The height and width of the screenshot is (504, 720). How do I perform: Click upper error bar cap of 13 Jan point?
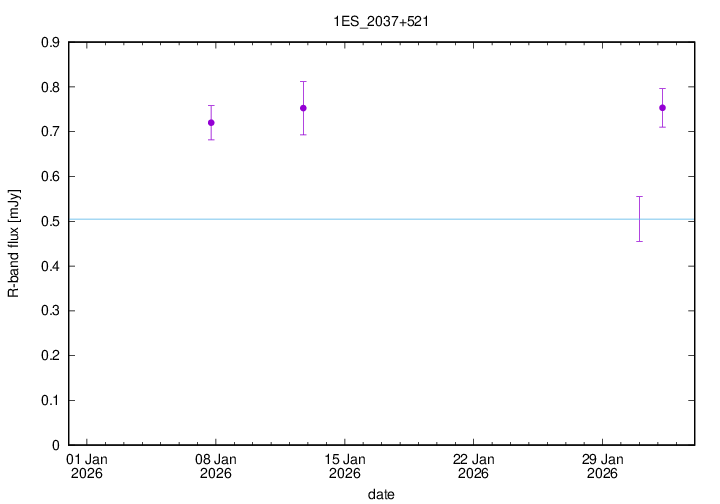click(303, 81)
